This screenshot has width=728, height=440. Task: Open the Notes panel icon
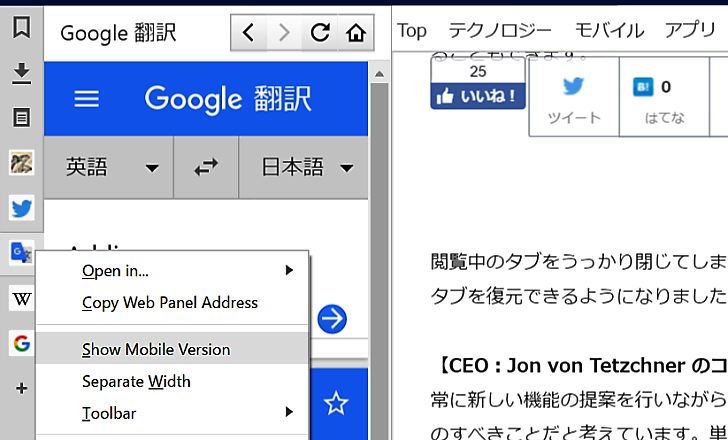[x=21, y=117]
